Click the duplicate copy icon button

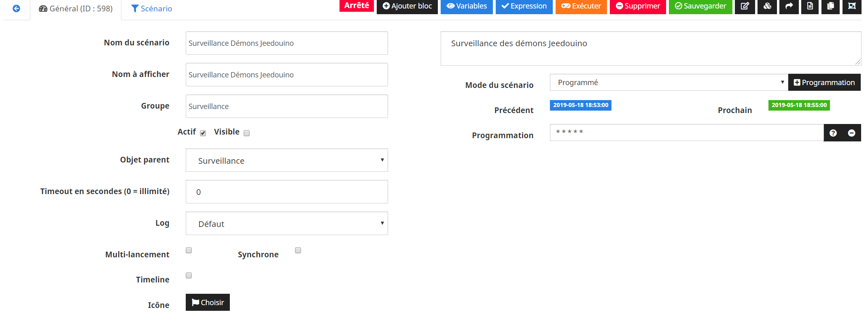click(x=831, y=6)
